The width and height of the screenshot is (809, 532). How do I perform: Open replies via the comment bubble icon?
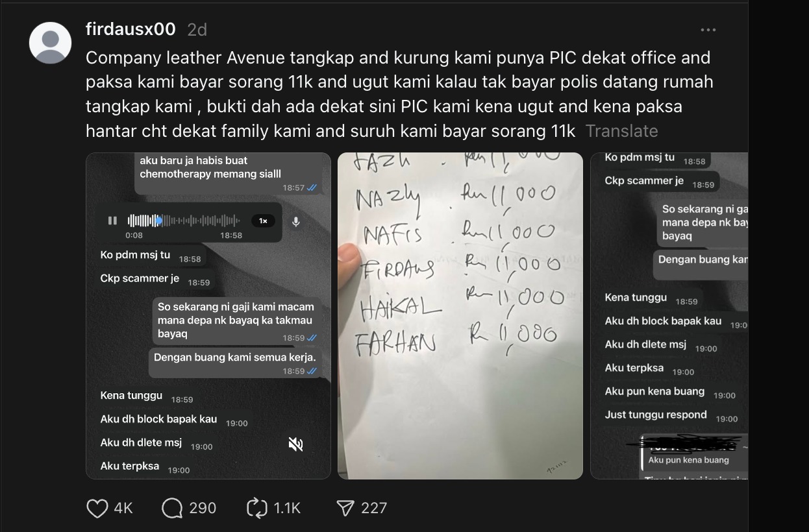[x=172, y=508]
